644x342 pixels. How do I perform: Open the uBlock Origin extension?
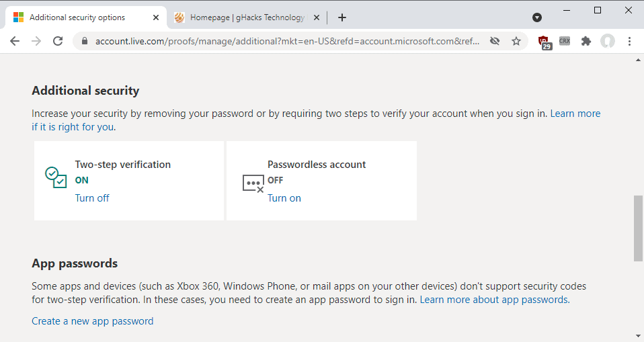click(x=543, y=42)
